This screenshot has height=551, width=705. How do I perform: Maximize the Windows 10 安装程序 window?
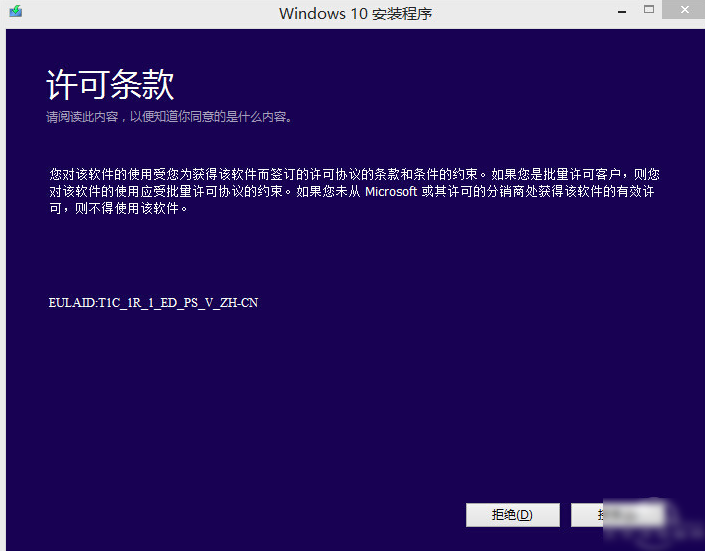pos(649,9)
